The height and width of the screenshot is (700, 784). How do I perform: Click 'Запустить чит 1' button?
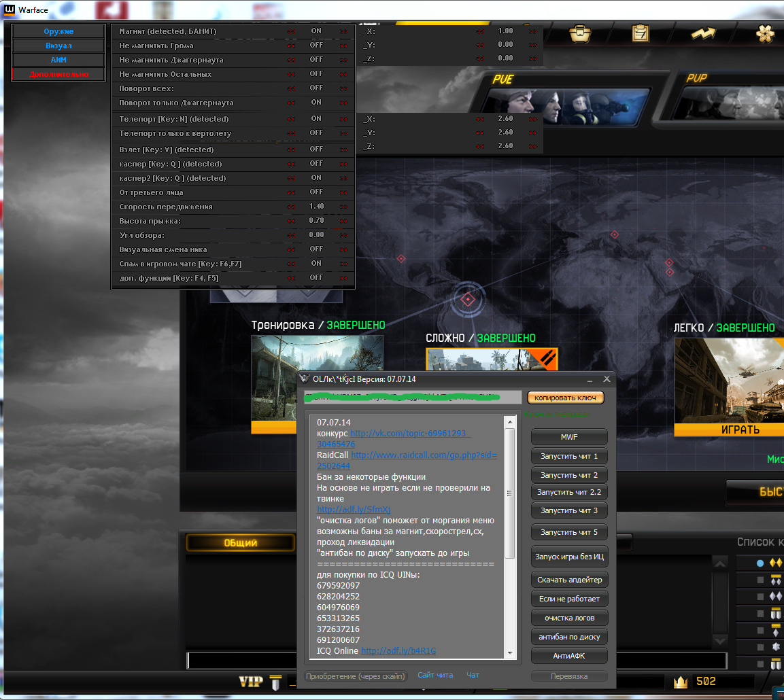[x=569, y=455]
